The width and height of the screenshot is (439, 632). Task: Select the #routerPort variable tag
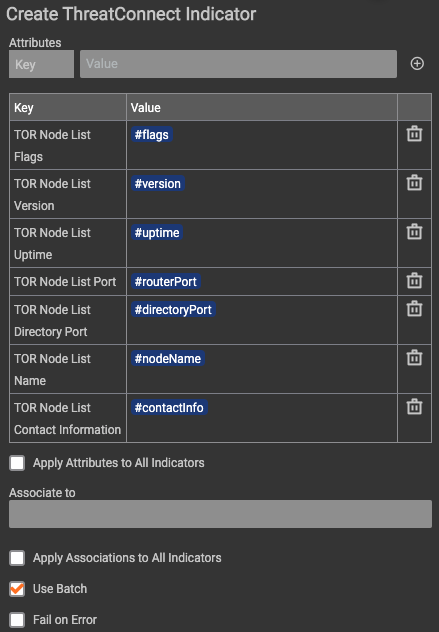[x=166, y=281]
